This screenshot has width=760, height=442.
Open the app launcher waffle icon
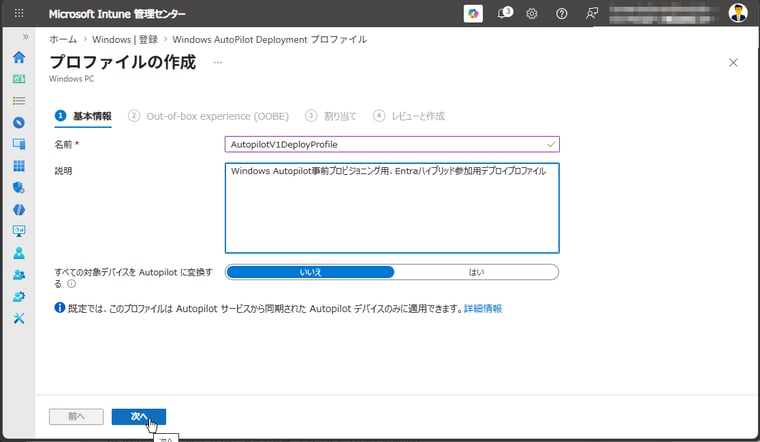[x=19, y=14]
